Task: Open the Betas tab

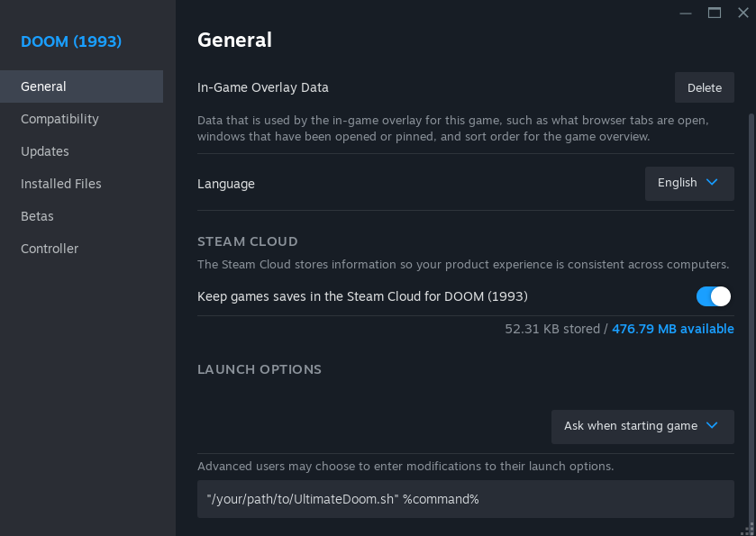Action: (x=37, y=216)
